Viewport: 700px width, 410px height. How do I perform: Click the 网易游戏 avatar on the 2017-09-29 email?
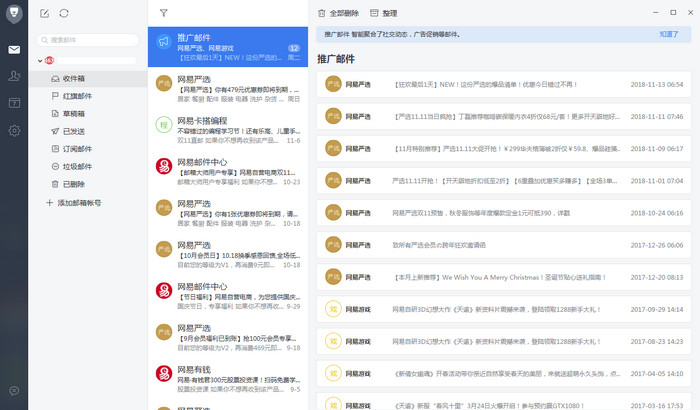[x=333, y=309]
